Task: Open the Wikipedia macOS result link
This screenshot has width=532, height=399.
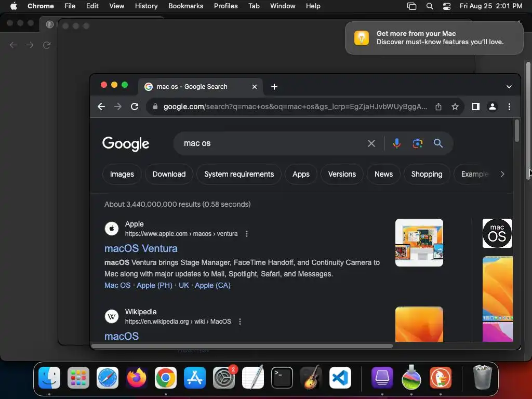Action: 122,336
